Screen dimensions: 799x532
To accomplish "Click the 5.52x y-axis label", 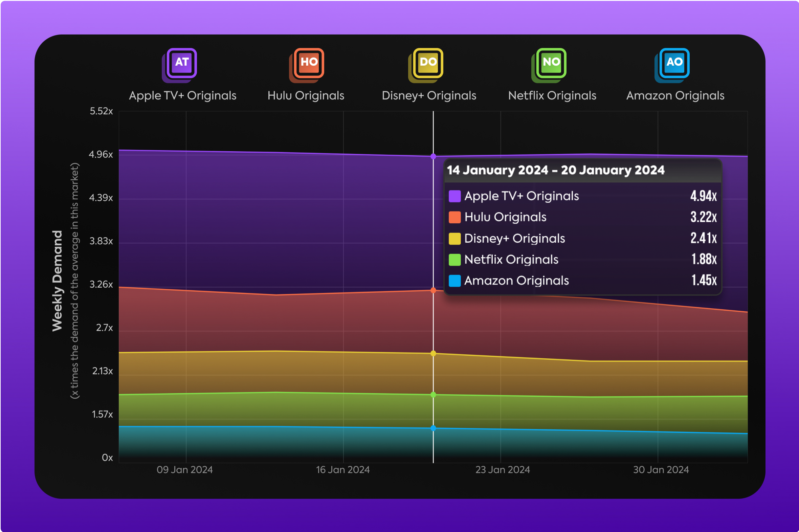I will [101, 111].
